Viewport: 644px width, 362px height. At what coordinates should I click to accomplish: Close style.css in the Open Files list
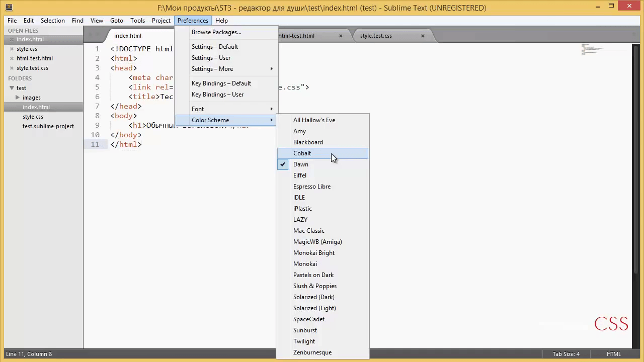click(x=12, y=49)
